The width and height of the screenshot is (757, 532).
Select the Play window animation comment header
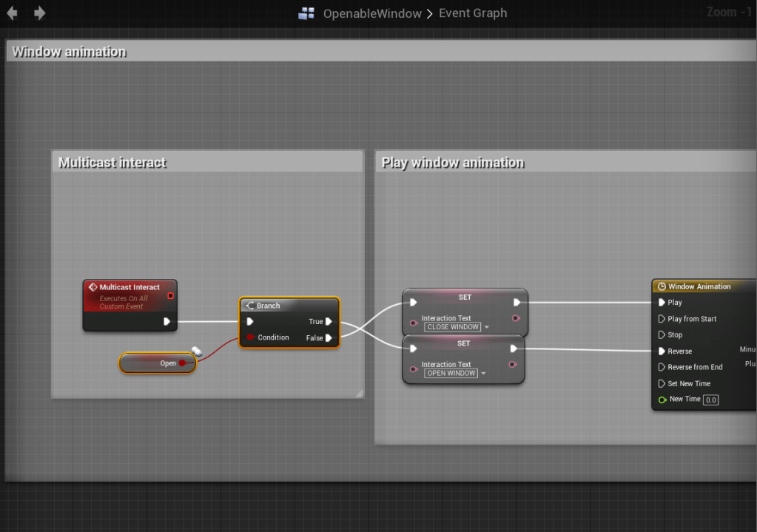click(x=566, y=162)
